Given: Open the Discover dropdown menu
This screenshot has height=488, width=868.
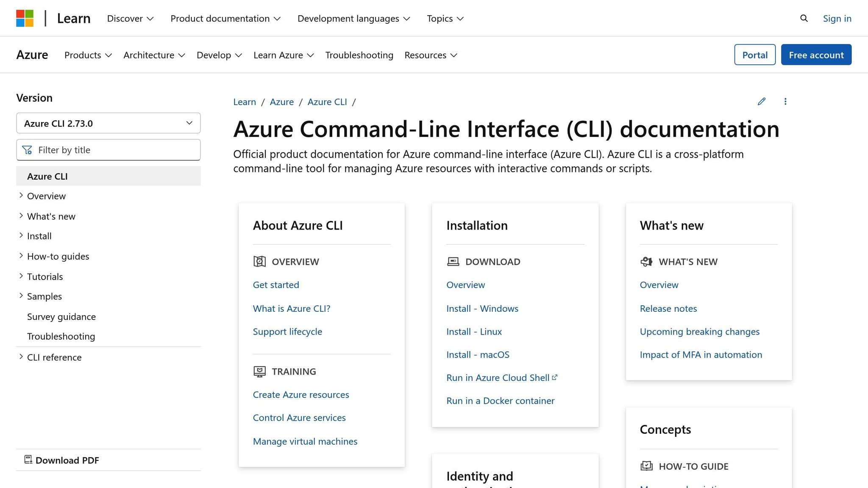Looking at the screenshot, I should click(x=130, y=18).
